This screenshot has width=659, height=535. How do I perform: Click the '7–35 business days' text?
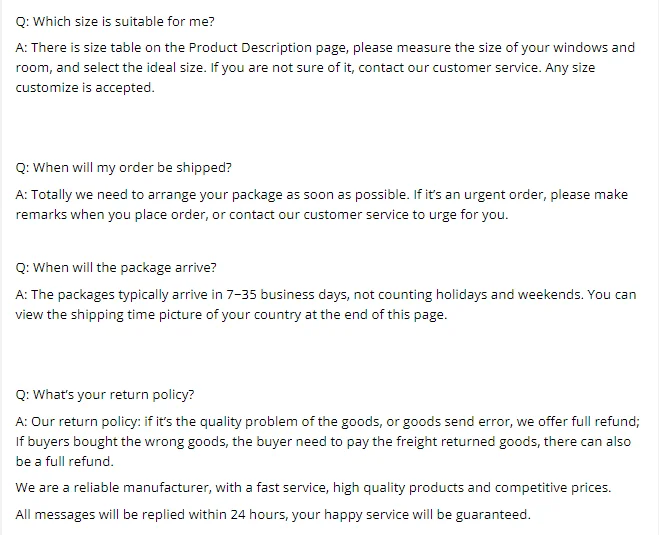(x=288, y=295)
